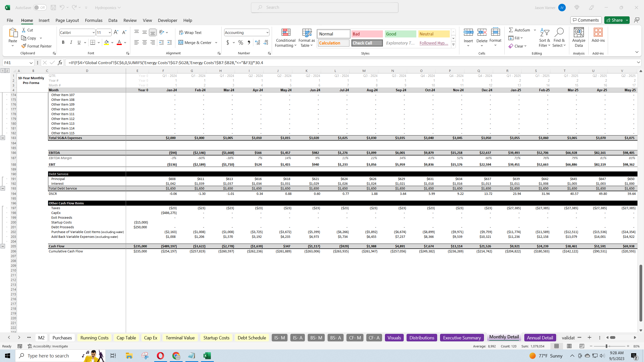Click the Undo arrow icon
644x362 pixels.
tap(62, 8)
